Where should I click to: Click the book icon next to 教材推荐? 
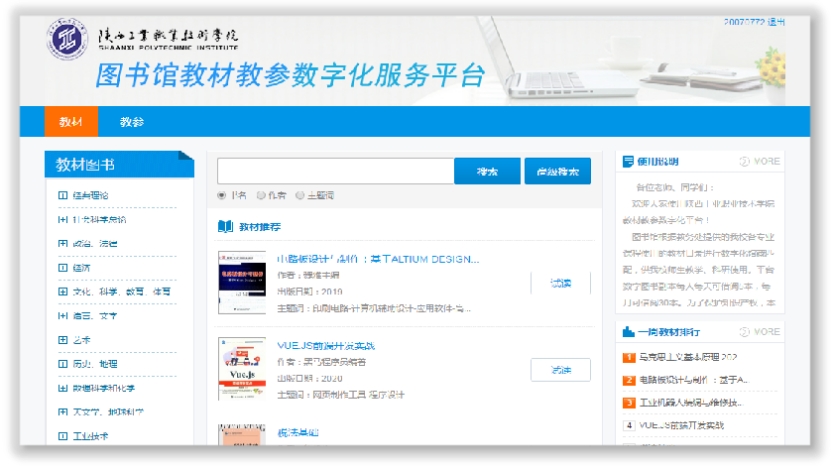(226, 227)
